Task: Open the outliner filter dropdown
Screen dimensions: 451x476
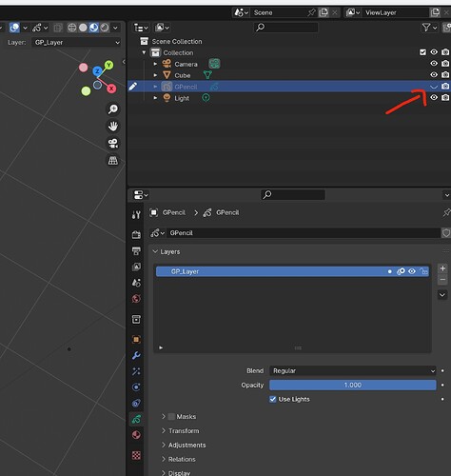Action: pos(429,28)
